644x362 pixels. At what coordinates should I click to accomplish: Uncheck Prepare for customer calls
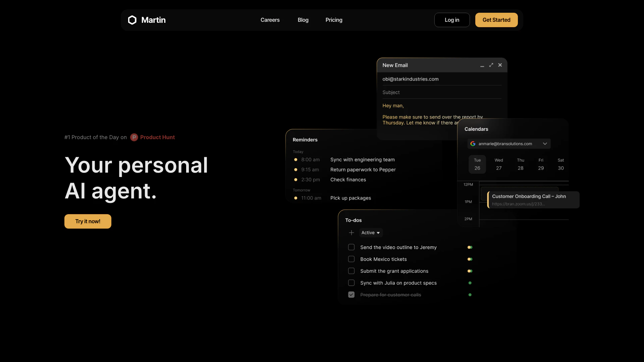coord(351,295)
